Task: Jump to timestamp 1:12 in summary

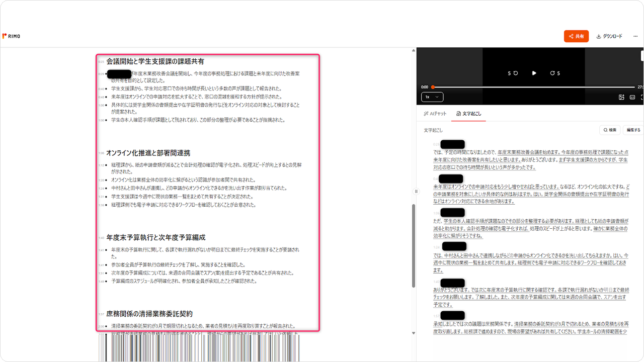Action: [101, 165]
